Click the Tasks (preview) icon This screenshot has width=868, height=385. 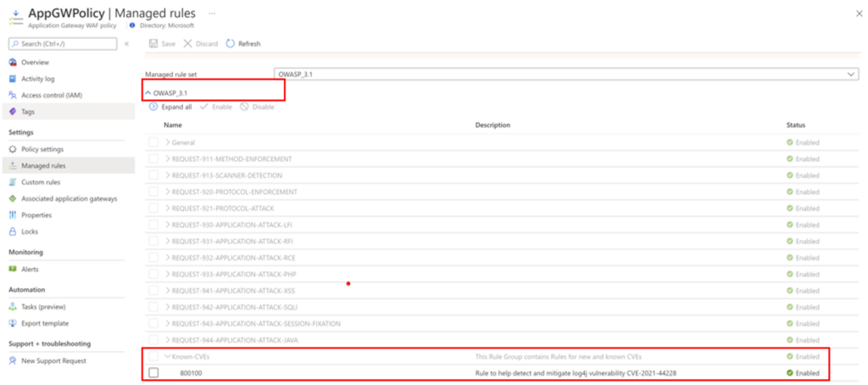click(x=13, y=307)
